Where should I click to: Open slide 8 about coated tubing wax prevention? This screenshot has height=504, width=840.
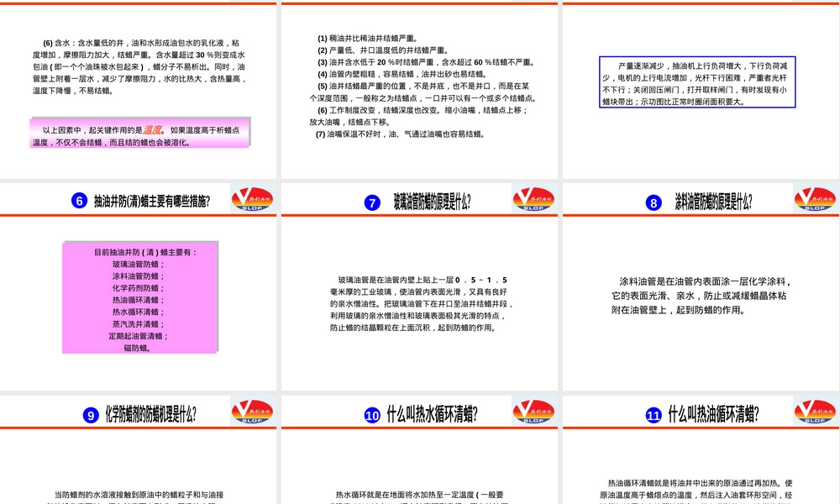tap(701, 286)
